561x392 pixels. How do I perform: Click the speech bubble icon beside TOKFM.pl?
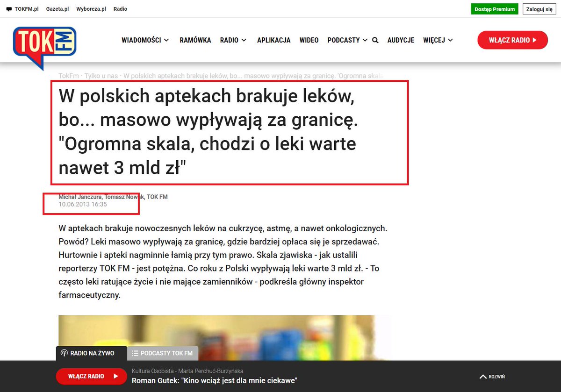pos(9,9)
